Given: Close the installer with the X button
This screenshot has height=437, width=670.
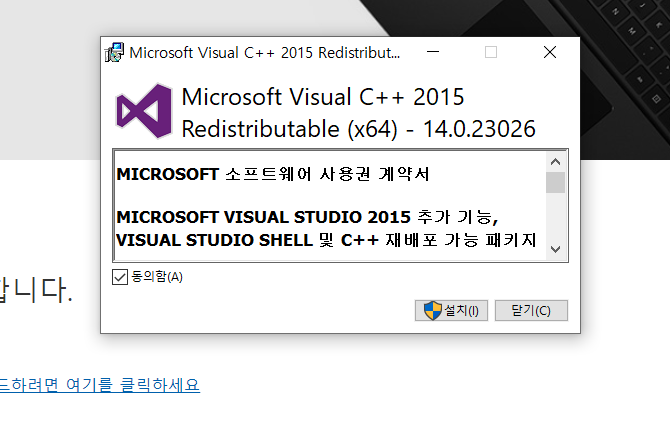Looking at the screenshot, I should point(550,52).
